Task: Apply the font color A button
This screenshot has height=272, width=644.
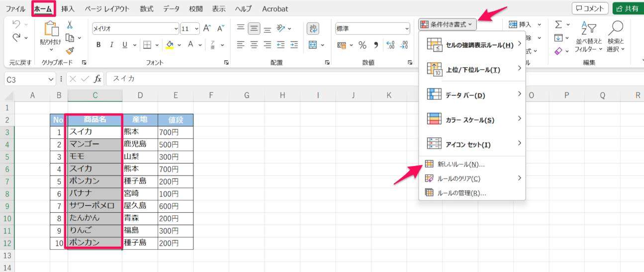Action: point(190,45)
